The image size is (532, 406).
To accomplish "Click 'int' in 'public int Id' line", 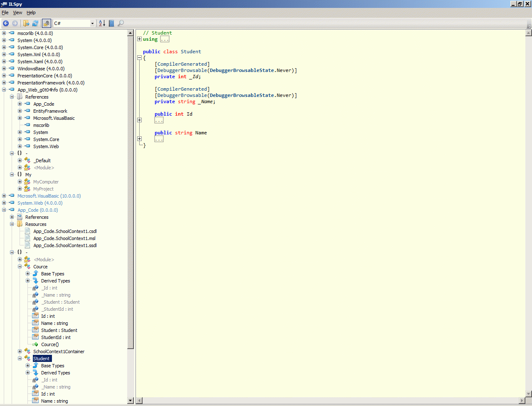I will 179,114.
